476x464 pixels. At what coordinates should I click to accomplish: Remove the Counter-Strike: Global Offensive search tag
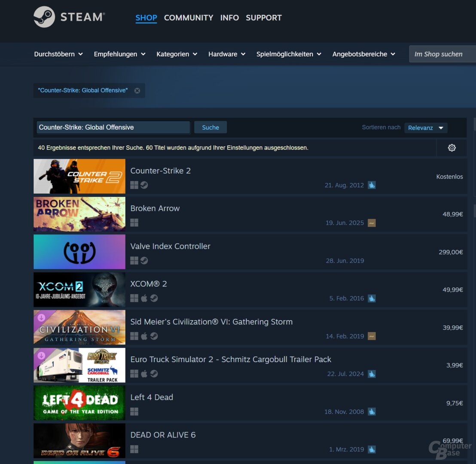pos(137,90)
